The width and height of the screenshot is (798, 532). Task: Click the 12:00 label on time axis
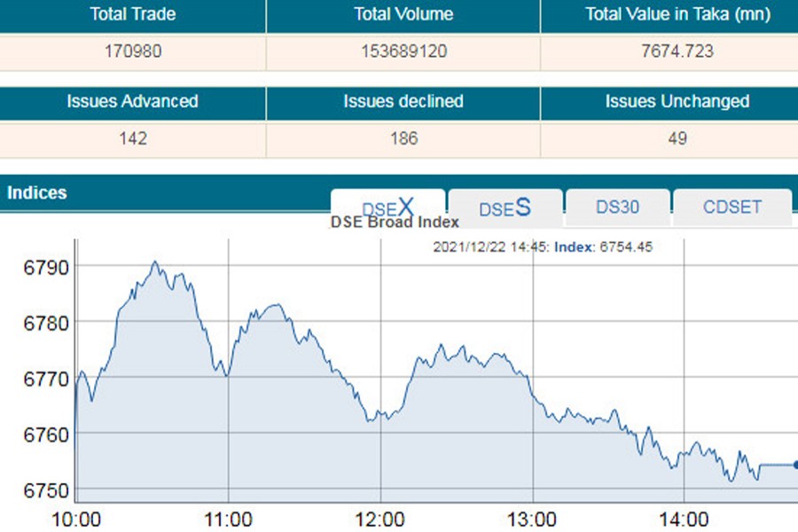pos(380,519)
